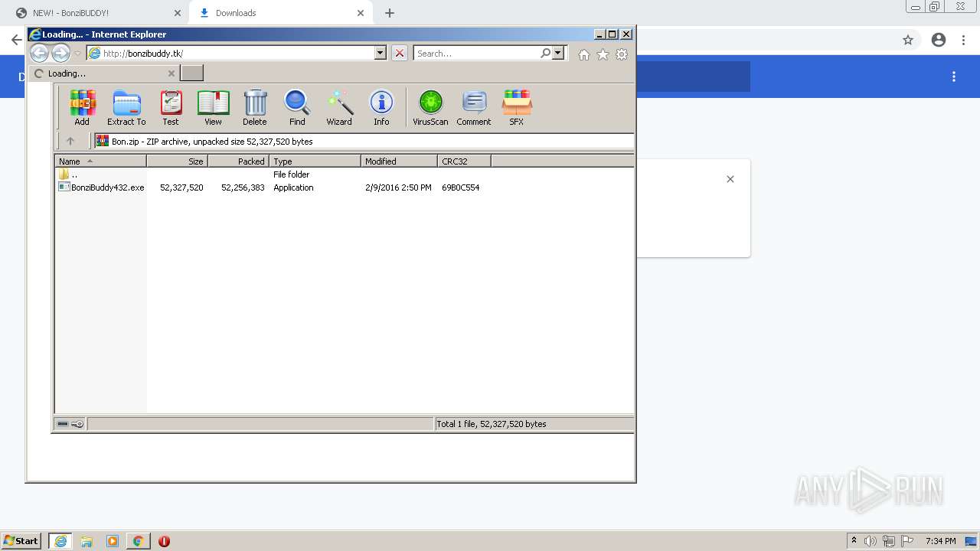980x551 pixels.
Task: Run VirusScan on the archive
Action: 430,108
